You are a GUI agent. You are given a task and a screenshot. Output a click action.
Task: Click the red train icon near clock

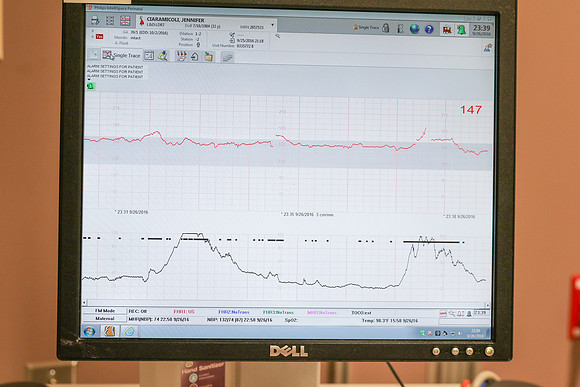pyautogui.click(x=447, y=30)
